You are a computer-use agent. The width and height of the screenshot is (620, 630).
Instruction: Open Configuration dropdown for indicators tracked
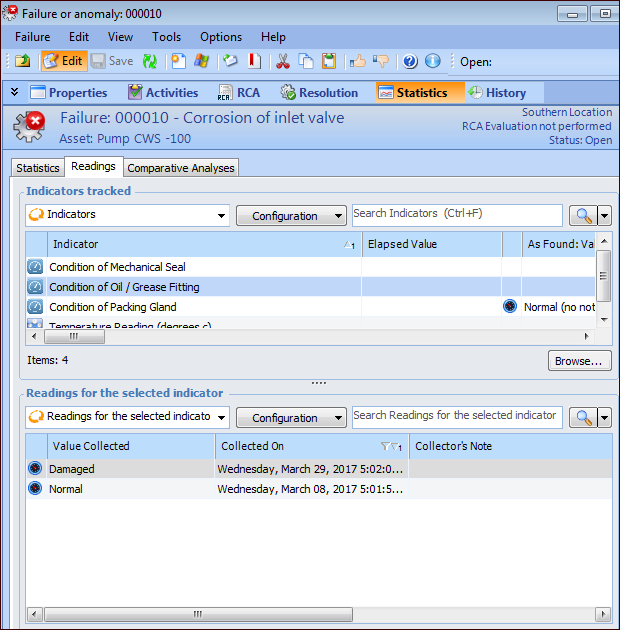(291, 216)
